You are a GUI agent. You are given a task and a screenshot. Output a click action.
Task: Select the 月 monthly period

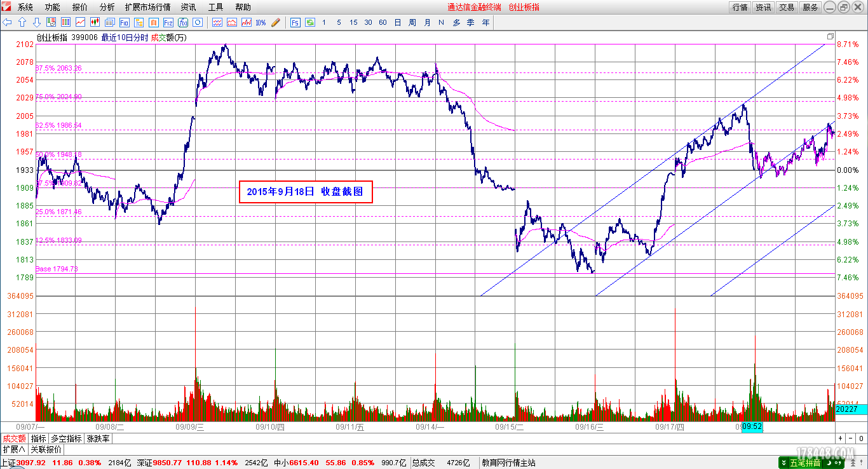coord(427,22)
